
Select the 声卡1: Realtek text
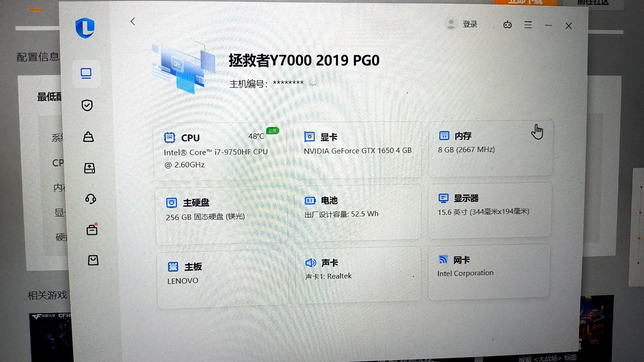click(x=328, y=276)
